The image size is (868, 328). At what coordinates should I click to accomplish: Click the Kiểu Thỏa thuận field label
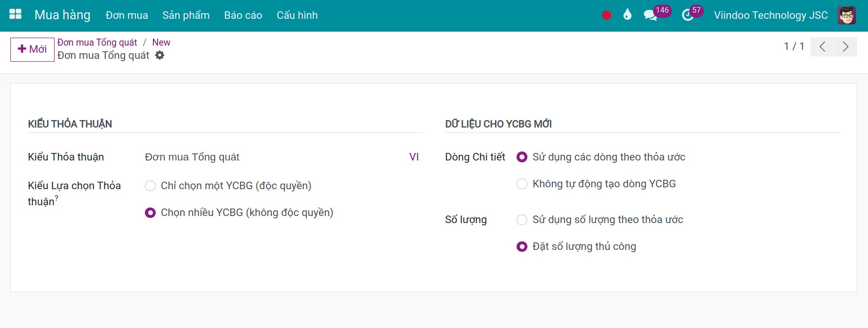(x=66, y=157)
